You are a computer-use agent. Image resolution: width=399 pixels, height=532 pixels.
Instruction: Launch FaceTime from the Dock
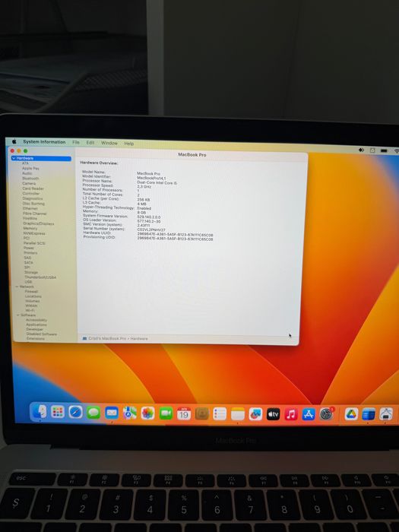[166, 413]
